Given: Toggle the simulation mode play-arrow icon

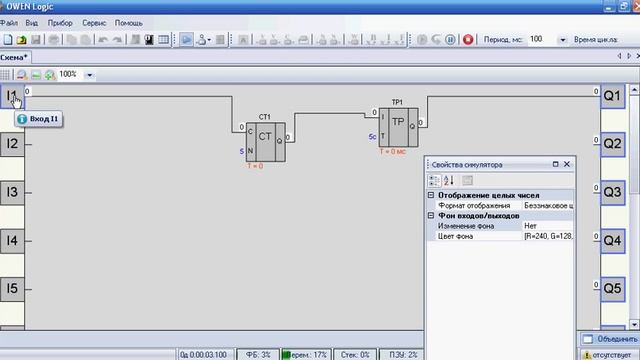Looking at the screenshot, I should click(187, 40).
